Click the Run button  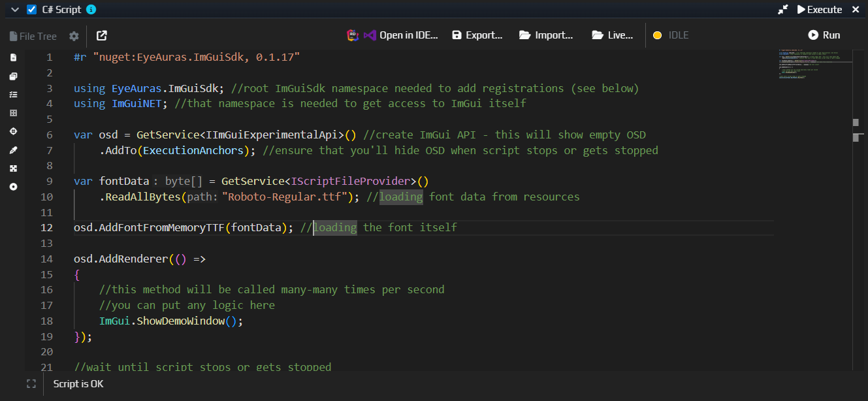click(x=824, y=36)
